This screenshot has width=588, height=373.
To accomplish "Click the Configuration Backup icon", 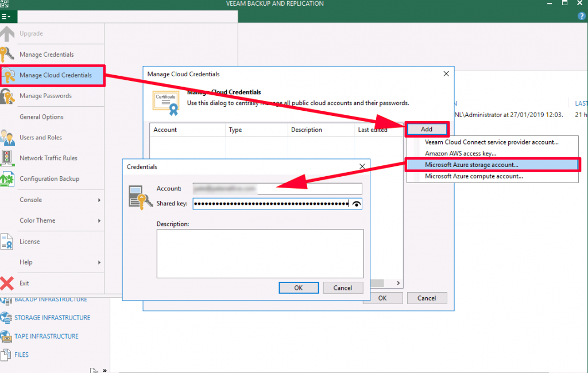I will pos(7,178).
